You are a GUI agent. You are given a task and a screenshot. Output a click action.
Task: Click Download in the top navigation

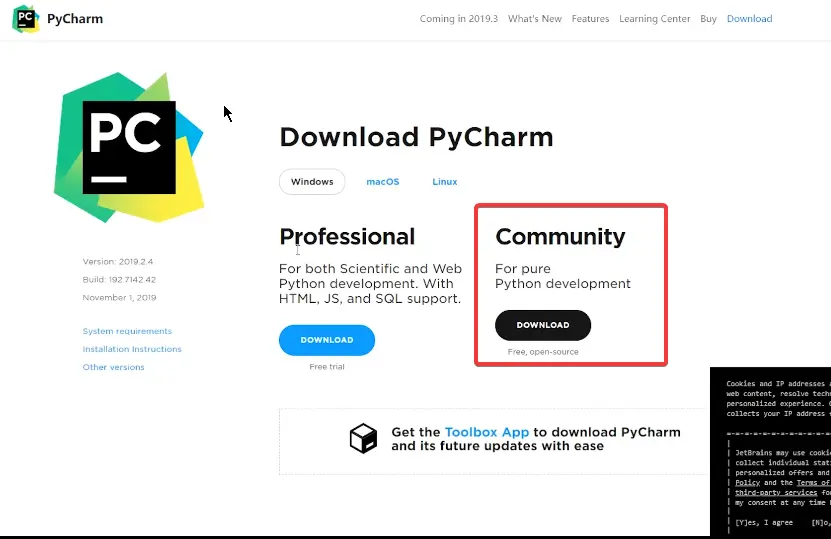tap(749, 19)
